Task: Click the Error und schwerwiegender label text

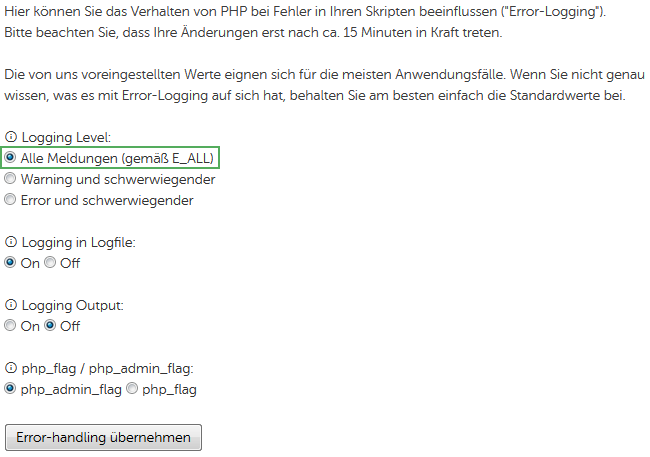Action: click(107, 200)
